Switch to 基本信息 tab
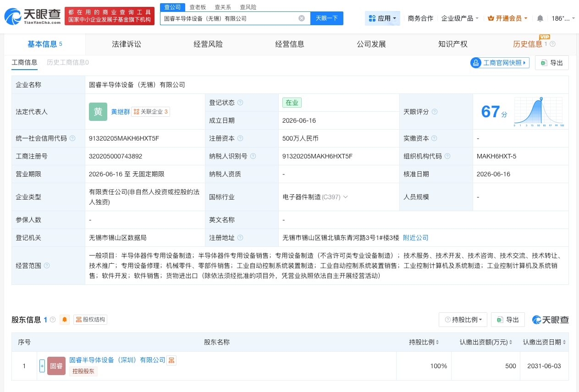579x392 pixels. 45,44
